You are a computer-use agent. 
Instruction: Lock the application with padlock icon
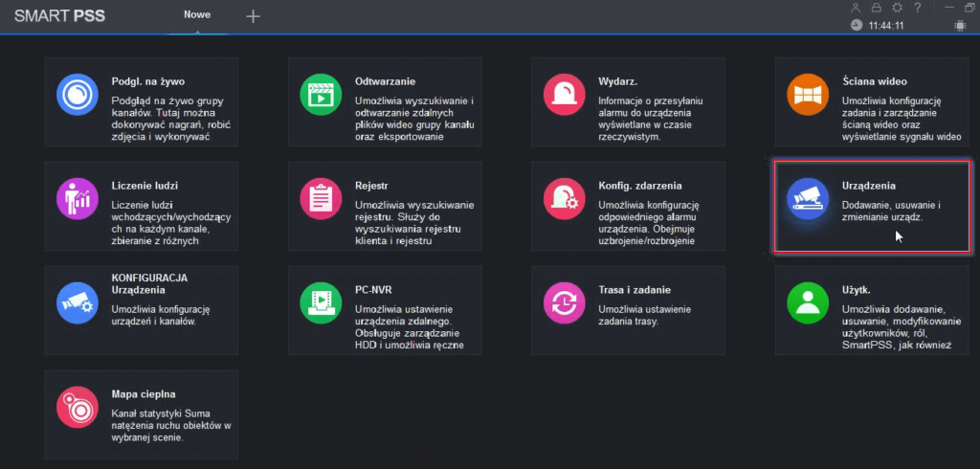click(x=876, y=8)
